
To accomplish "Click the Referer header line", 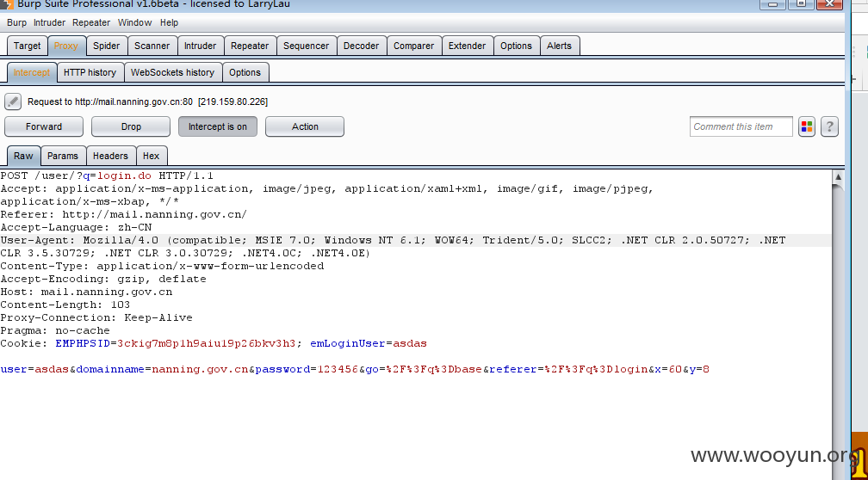I will pyautogui.click(x=123, y=214).
